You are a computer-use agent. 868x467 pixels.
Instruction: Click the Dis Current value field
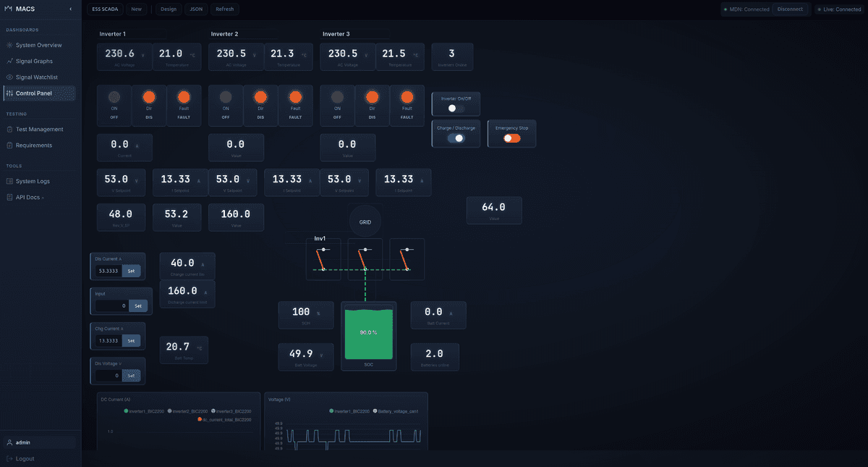tap(109, 271)
